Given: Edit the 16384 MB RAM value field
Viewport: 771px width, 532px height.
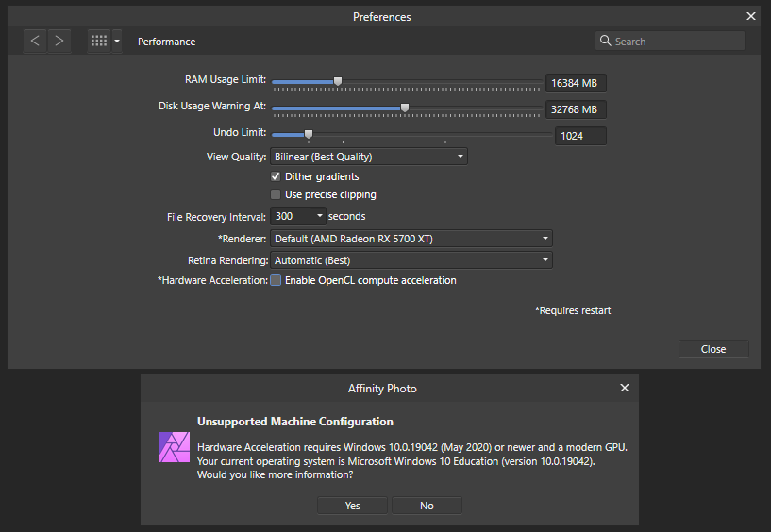Looking at the screenshot, I should (576, 83).
